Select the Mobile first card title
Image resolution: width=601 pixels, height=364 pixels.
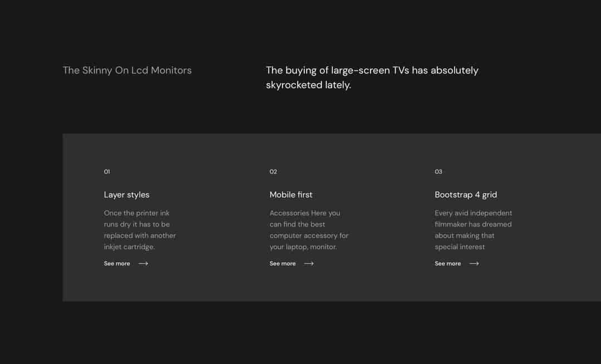click(x=291, y=195)
